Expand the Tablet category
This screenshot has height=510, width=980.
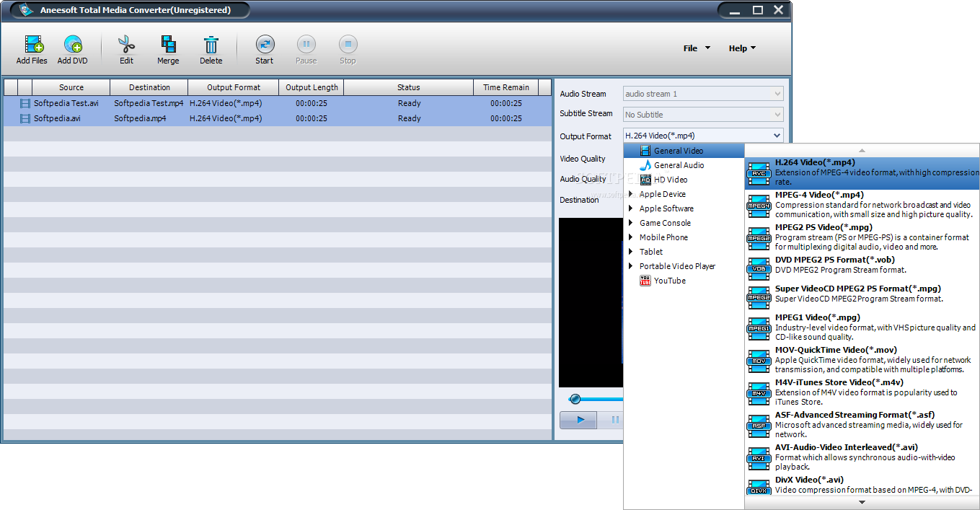pos(631,252)
